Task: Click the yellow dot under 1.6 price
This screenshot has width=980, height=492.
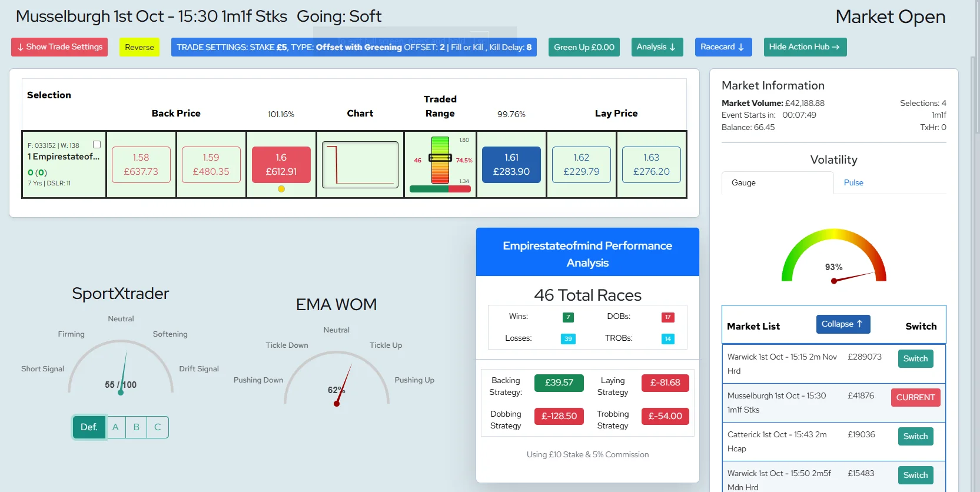Action: (281, 189)
